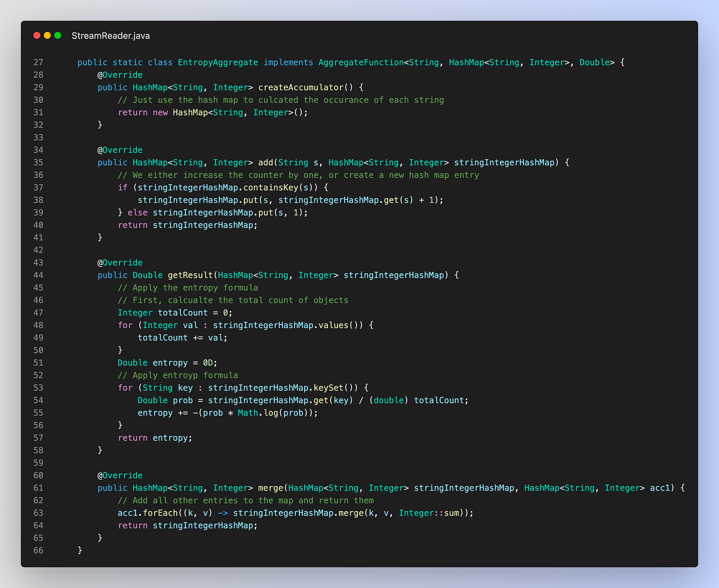The image size is (719, 588).
Task: Click the @Override annotation on line 34
Action: tap(120, 150)
